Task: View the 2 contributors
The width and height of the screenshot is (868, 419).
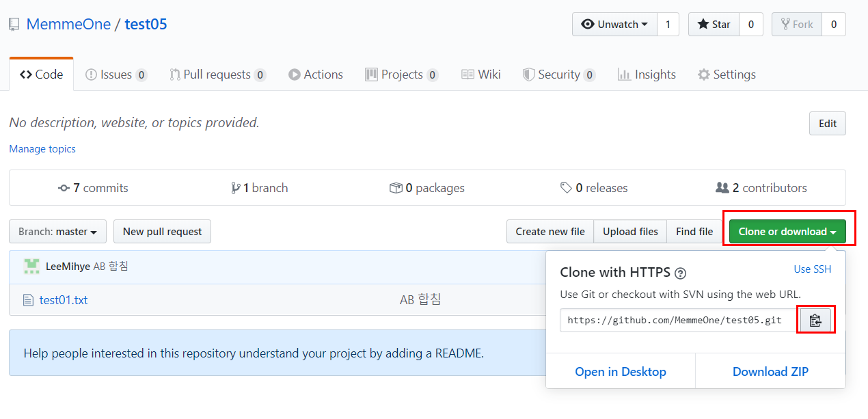Action: tap(761, 188)
